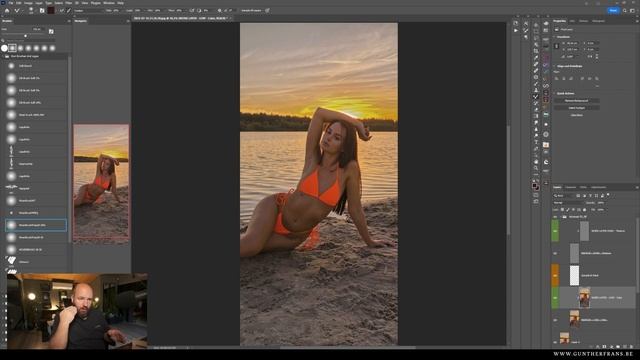The image size is (640, 360).
Task: Click the more options ellipsis under align icons
Action: pyautogui.click(x=598, y=86)
